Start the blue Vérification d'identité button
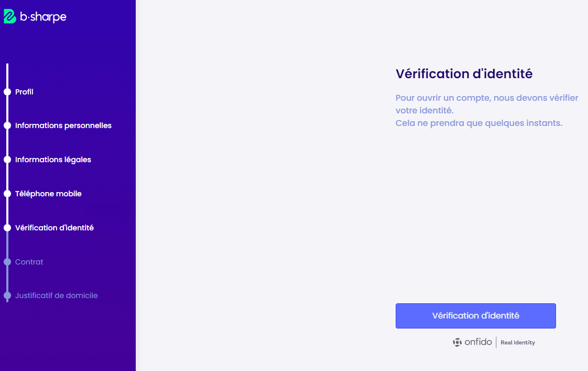Viewport: 588px width, 371px height. tap(475, 316)
